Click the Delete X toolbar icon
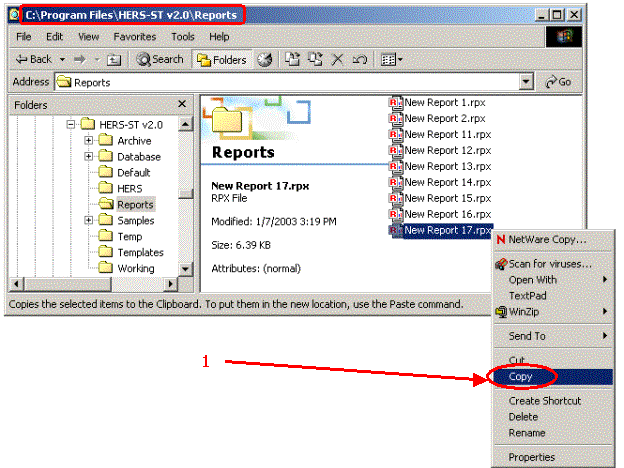Image resolution: width=624 pixels, height=468 pixels. pyautogui.click(x=337, y=60)
